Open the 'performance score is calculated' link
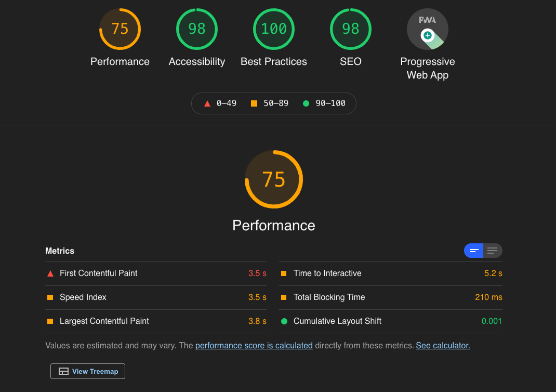Viewport: 556px width, 392px height. [254, 346]
